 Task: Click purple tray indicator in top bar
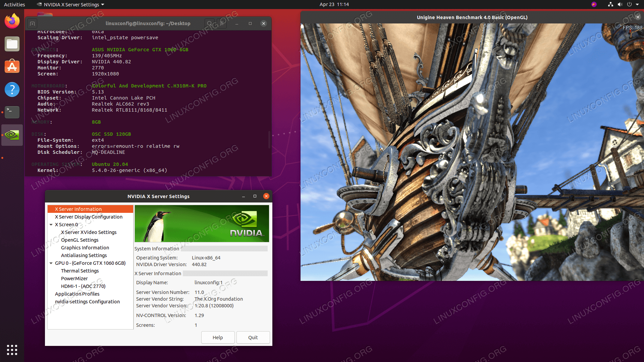point(594,4)
